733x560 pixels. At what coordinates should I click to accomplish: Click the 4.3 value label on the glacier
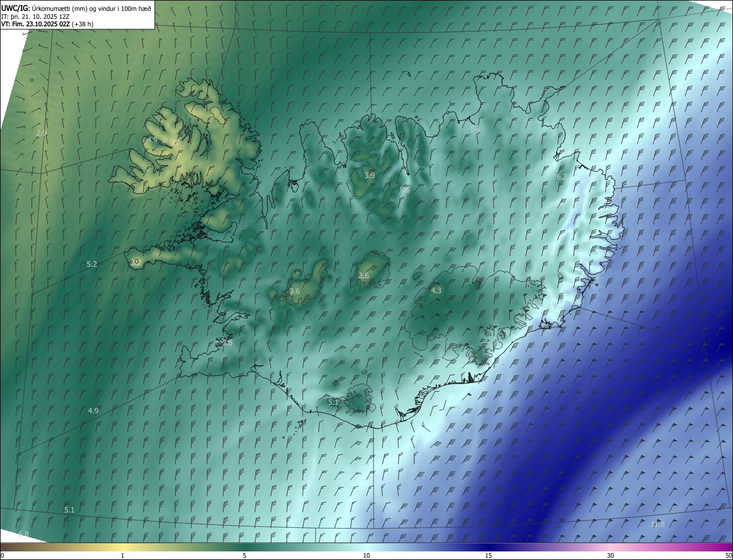436,290
